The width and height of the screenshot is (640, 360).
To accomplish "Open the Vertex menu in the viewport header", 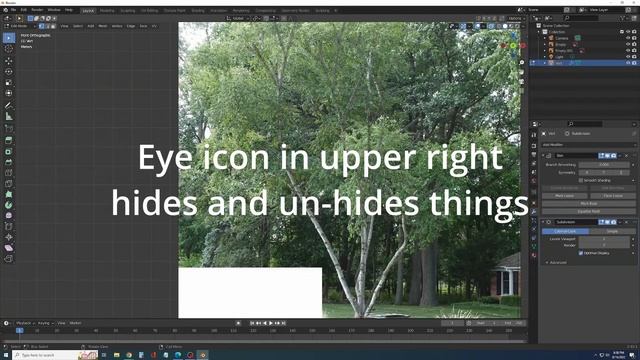I will pos(117,26).
